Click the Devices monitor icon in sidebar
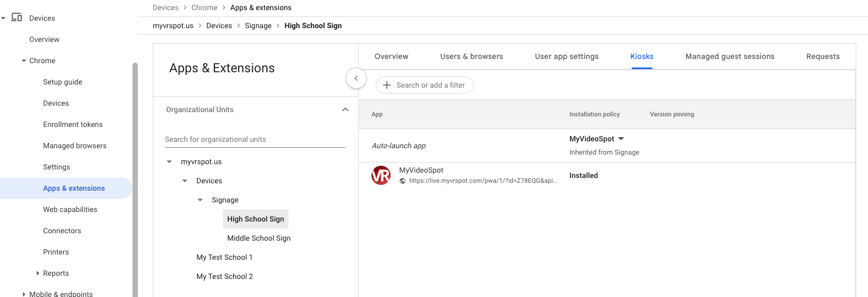 (x=16, y=18)
